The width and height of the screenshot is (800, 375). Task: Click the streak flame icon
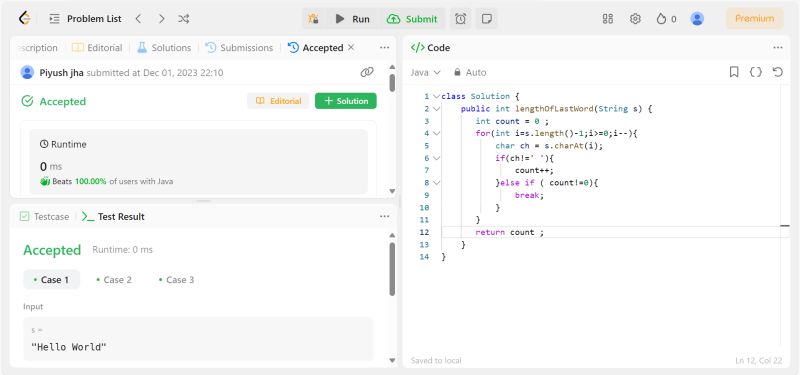click(661, 19)
